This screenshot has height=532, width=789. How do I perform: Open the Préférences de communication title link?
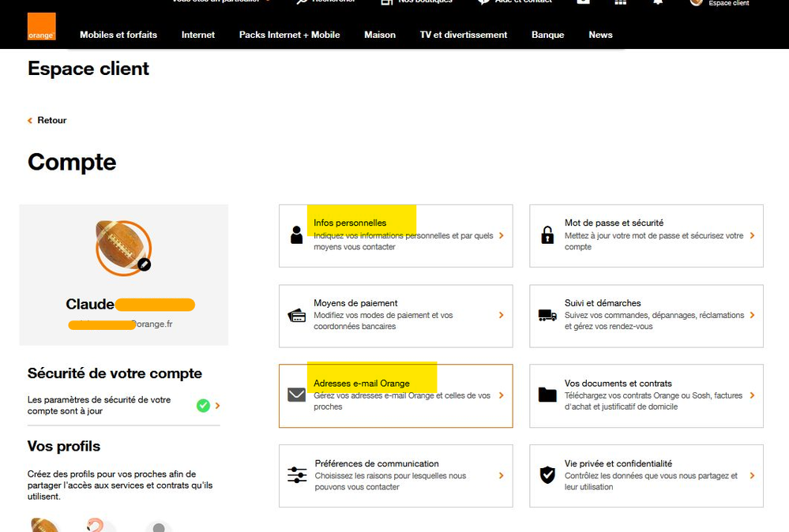point(377,463)
